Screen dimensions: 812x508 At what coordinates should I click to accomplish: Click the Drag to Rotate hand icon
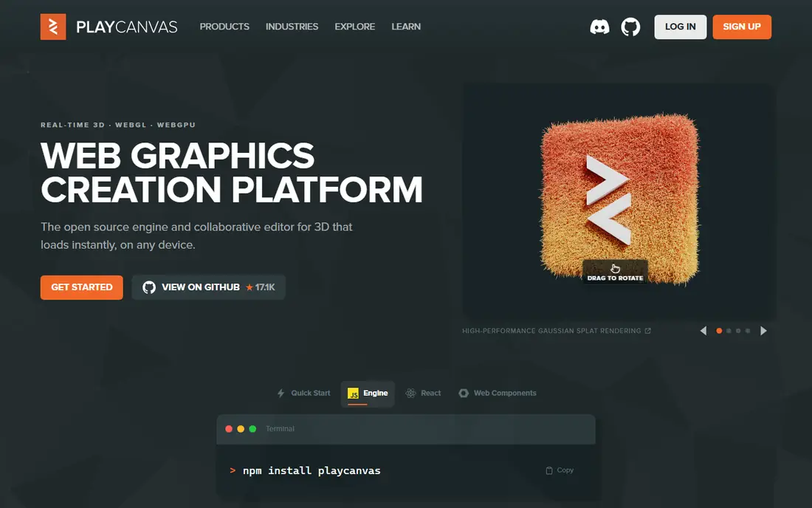pyautogui.click(x=615, y=268)
